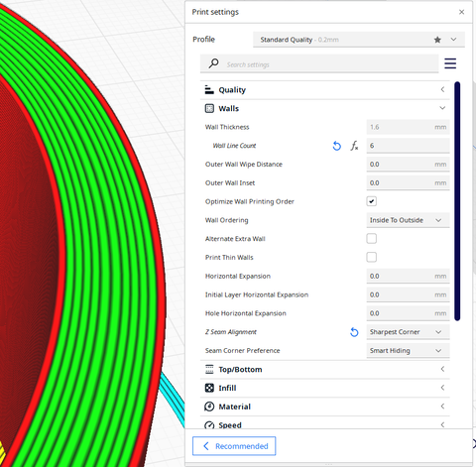Edit the Hole Horizontal Expansion value
This screenshot has width=476, height=467.
408,313
